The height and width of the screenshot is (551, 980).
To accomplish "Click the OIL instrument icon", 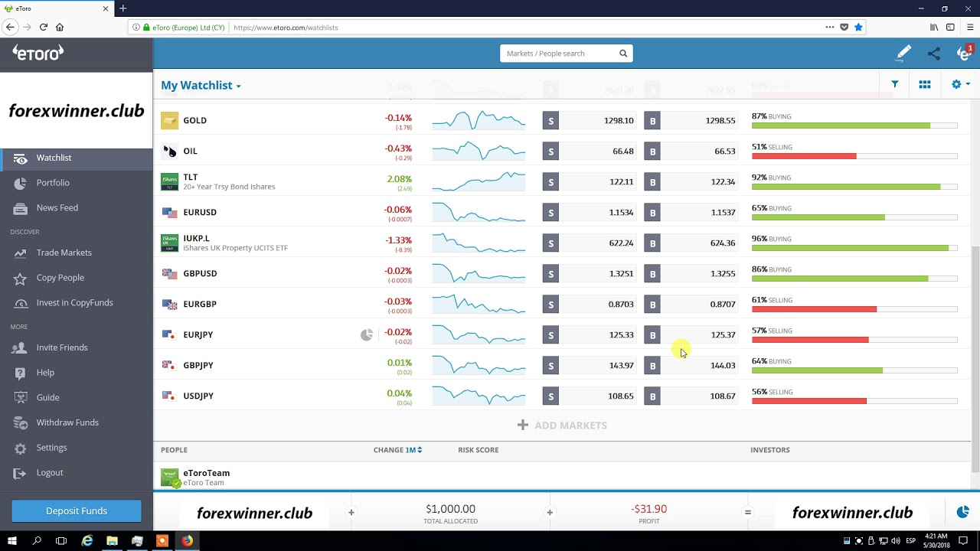I will pos(169,151).
